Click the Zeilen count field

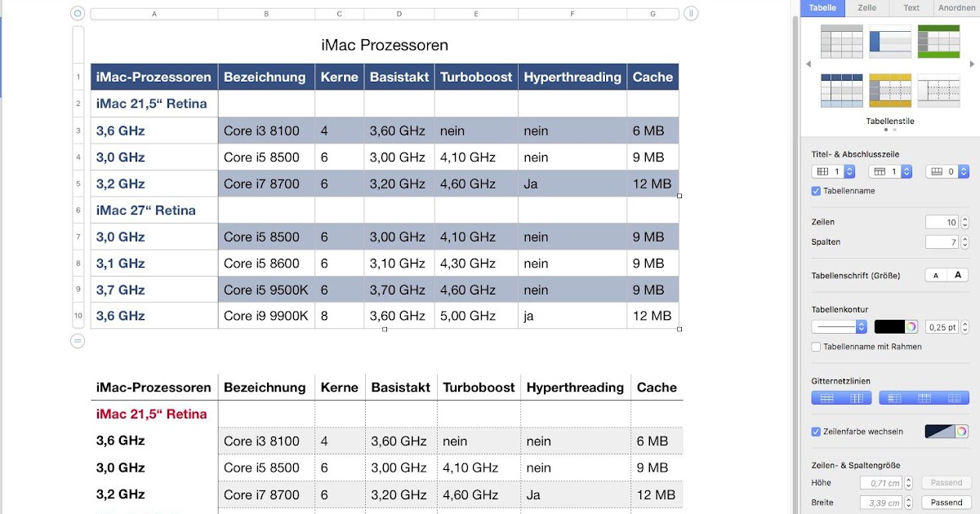[942, 222]
